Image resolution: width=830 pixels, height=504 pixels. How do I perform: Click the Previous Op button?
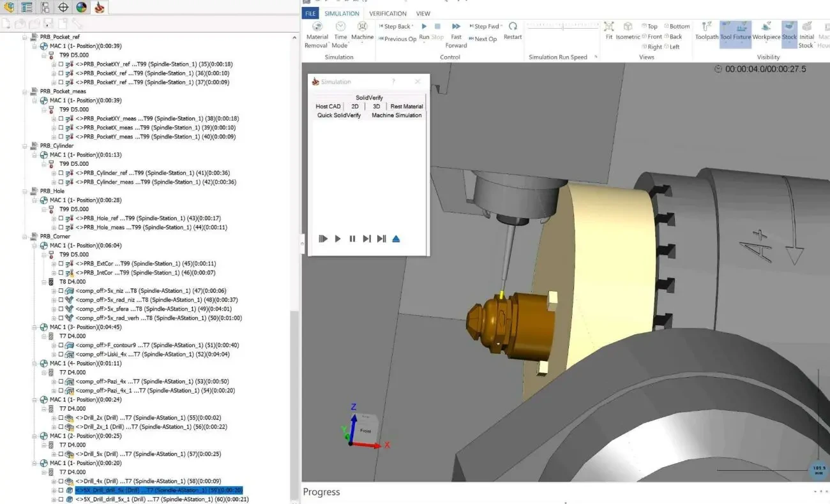(398, 38)
